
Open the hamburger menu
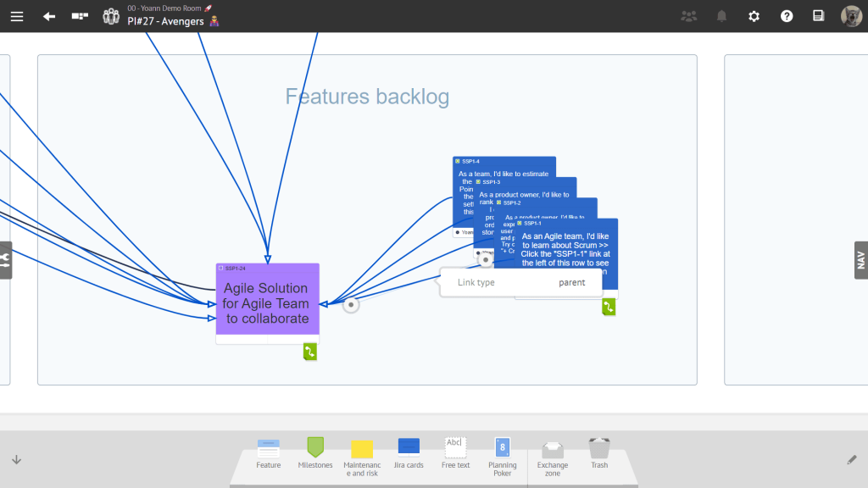click(x=17, y=15)
